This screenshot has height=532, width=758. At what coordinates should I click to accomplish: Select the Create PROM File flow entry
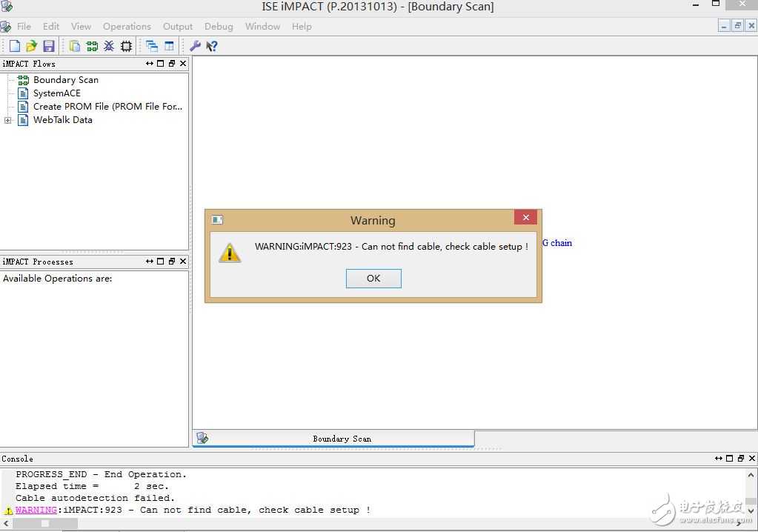point(107,107)
